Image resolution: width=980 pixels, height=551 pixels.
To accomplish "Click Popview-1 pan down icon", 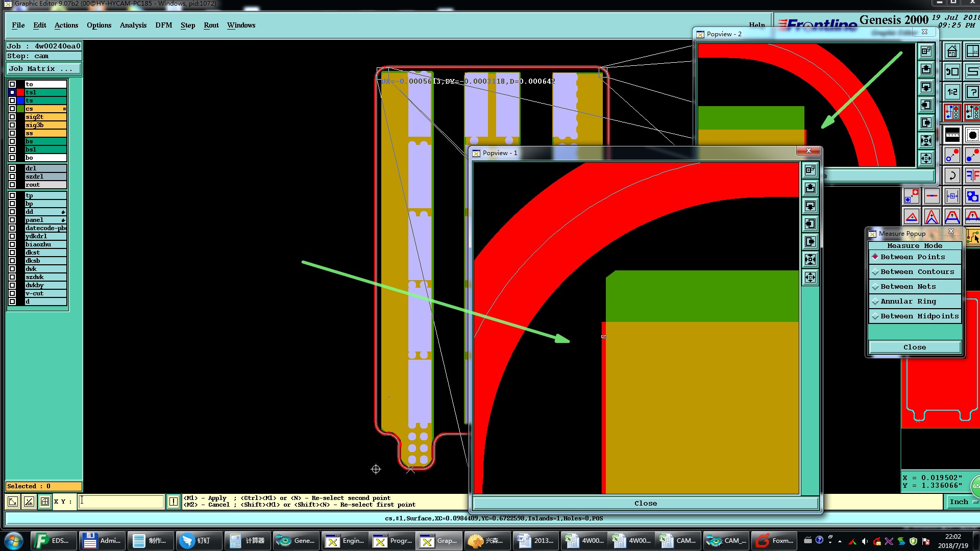I will click(810, 206).
